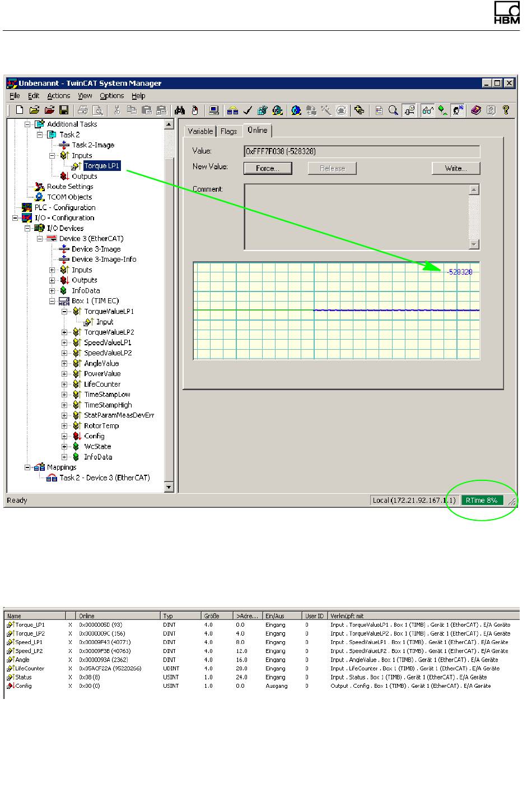This screenshot has width=532, height=792.
Task: Click the Choose Target System computer icon
Action: coord(214,110)
